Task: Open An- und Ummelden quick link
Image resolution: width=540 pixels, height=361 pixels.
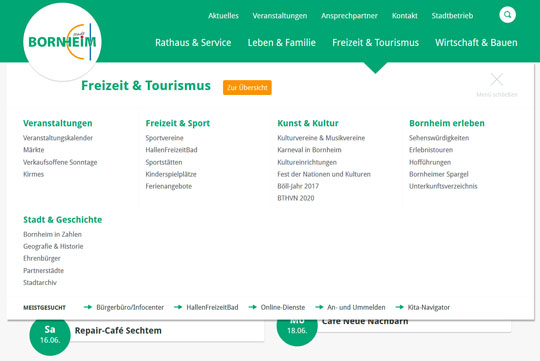Action: click(x=356, y=307)
